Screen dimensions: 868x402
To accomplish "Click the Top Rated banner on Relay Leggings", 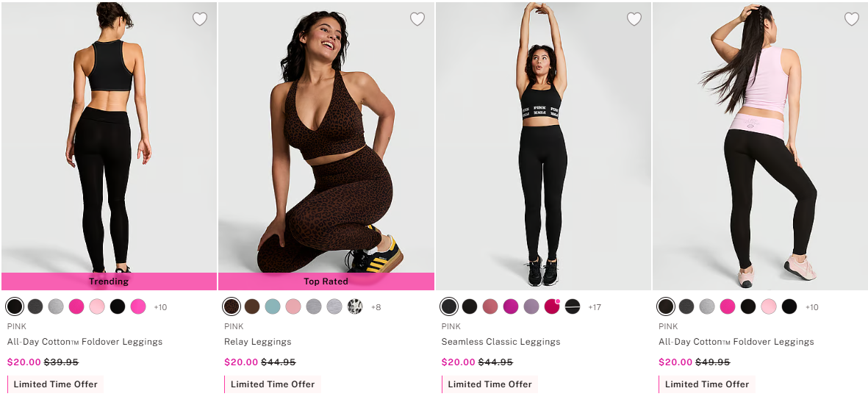I will pyautogui.click(x=326, y=281).
